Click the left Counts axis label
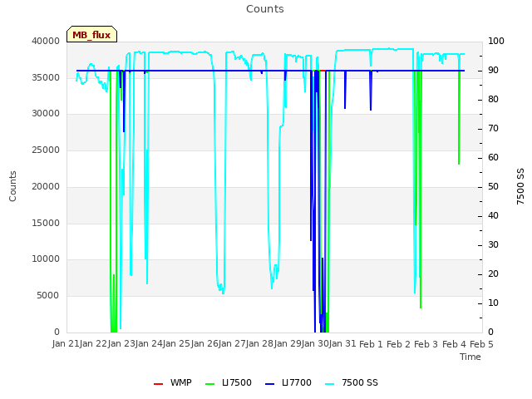This screenshot has height=399, width=532. (12, 186)
